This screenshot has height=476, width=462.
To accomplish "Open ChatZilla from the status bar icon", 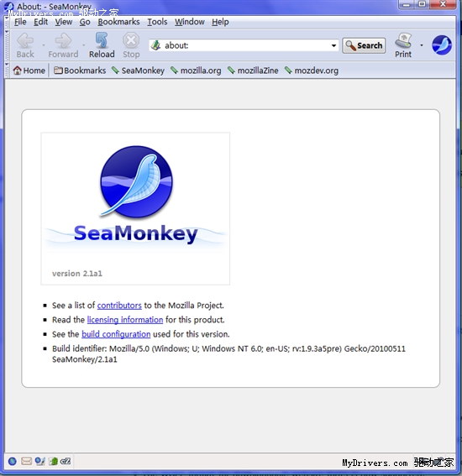I will (66, 462).
